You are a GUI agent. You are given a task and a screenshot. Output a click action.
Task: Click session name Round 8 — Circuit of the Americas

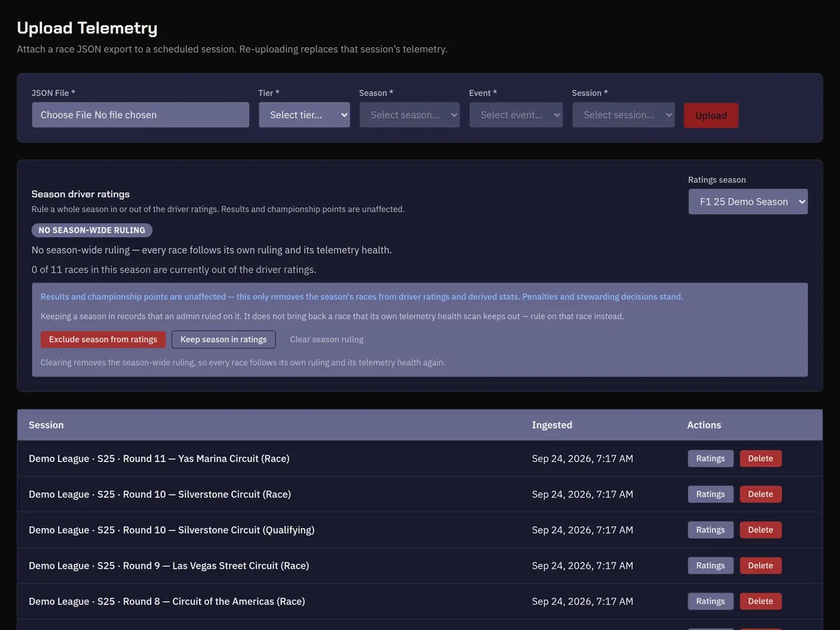(167, 601)
